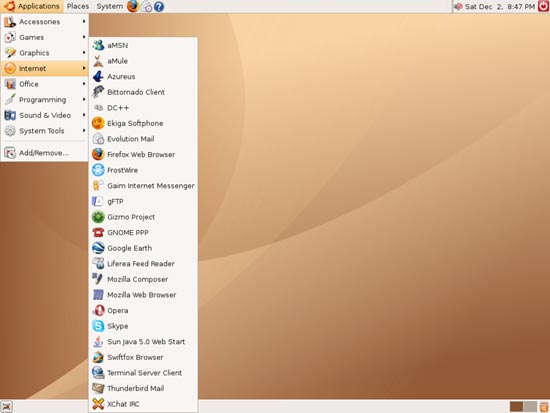Select the Sound & Video menu entry text
Image resolution: width=550 pixels, height=413 pixels.
pos(45,115)
